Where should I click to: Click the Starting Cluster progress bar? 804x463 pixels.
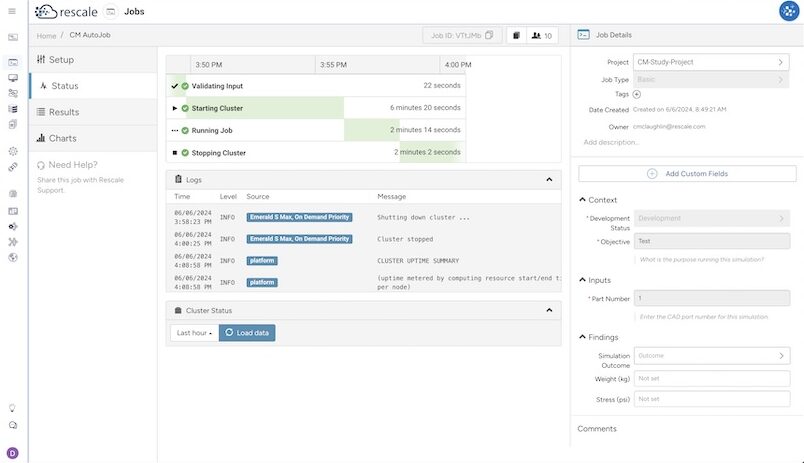tap(265, 108)
